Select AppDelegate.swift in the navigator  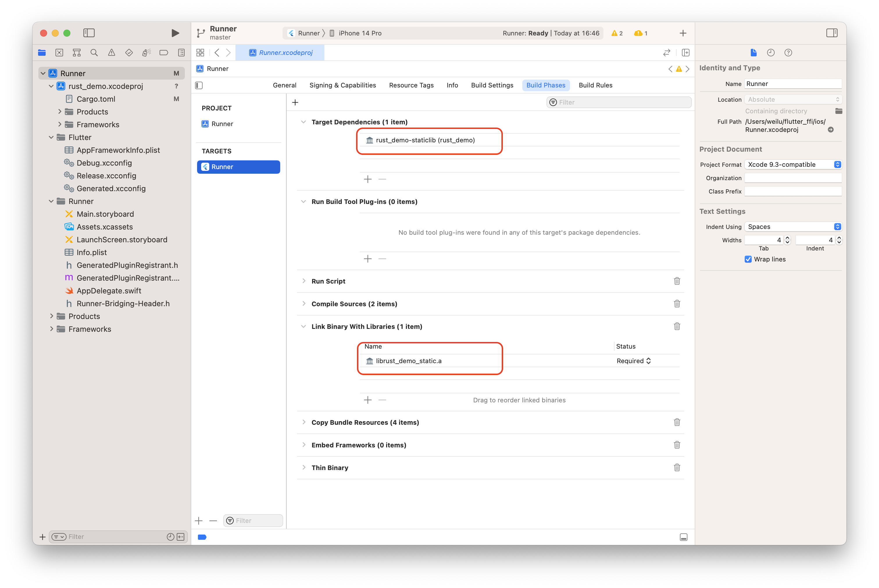point(108,291)
